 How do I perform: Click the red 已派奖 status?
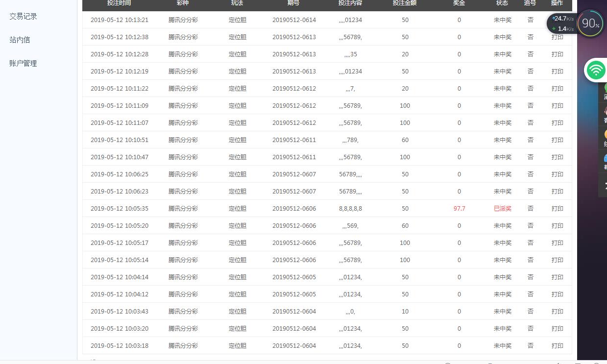click(x=503, y=209)
